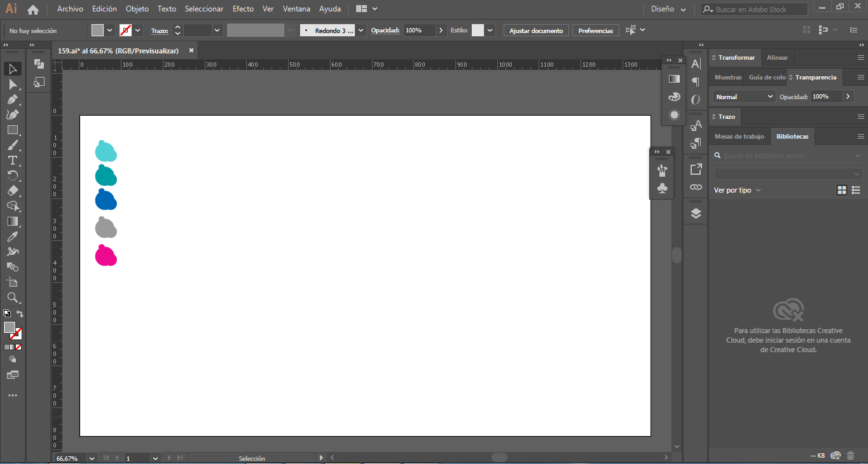Select the Paintbrush tool
This screenshot has width=868, height=464.
[x=13, y=145]
